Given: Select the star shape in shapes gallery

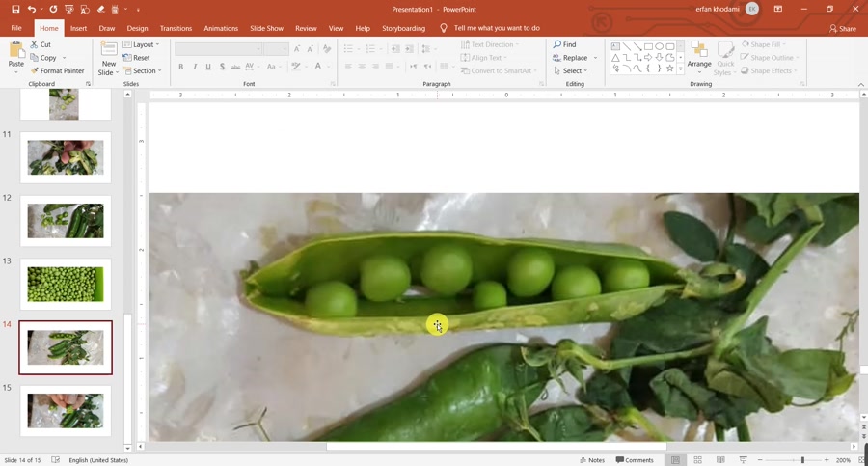Looking at the screenshot, I should point(669,69).
